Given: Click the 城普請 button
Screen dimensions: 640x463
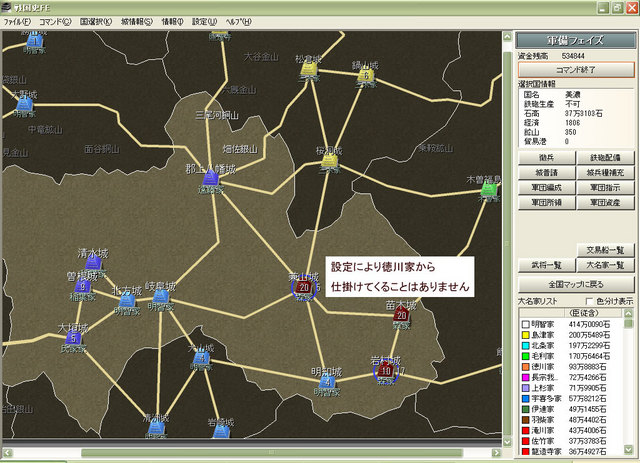Looking at the screenshot, I should [547, 173].
